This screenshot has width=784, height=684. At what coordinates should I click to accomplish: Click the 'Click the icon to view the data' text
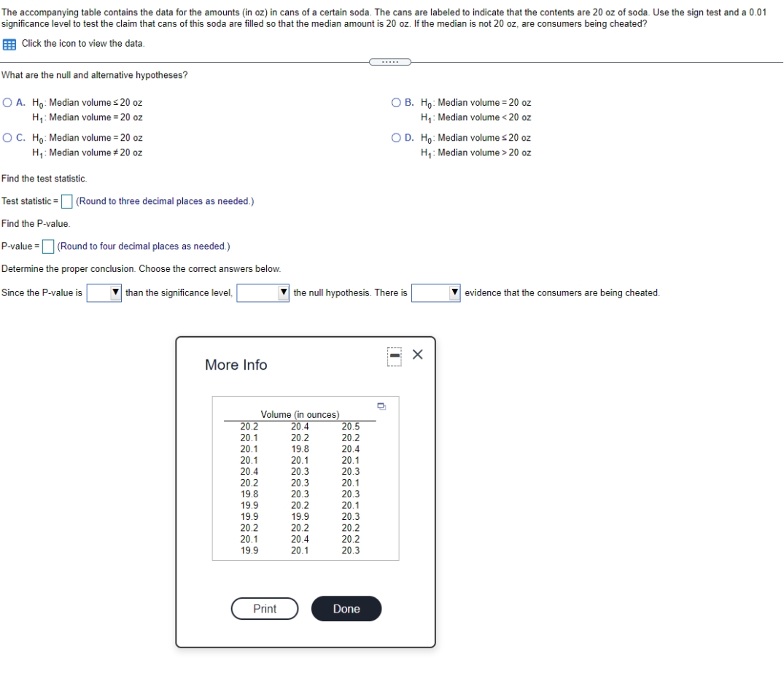point(83,44)
